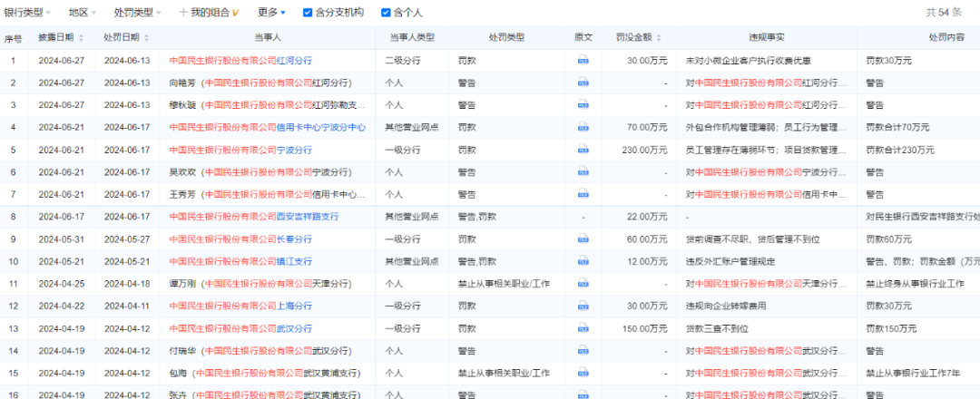Click the 罚没金额 column header
The image size is (980, 399).
(x=641, y=38)
